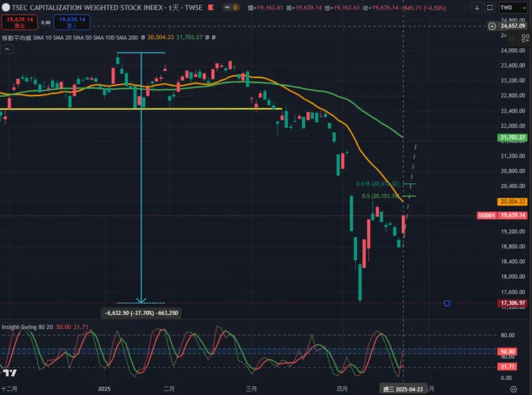The height and width of the screenshot is (395, 532).
Task: Select the Insight-Swing indicator legend
Action: [x=27, y=327]
